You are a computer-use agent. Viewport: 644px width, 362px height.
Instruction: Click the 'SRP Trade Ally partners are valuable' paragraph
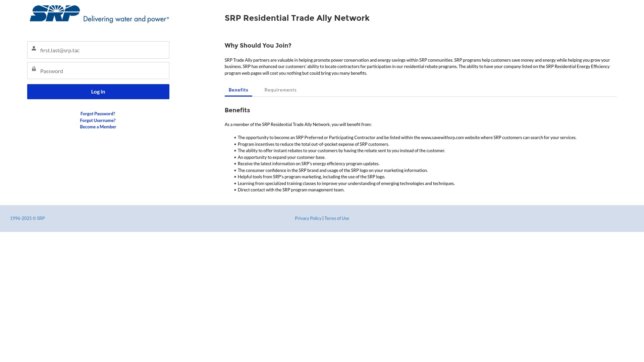point(417,66)
